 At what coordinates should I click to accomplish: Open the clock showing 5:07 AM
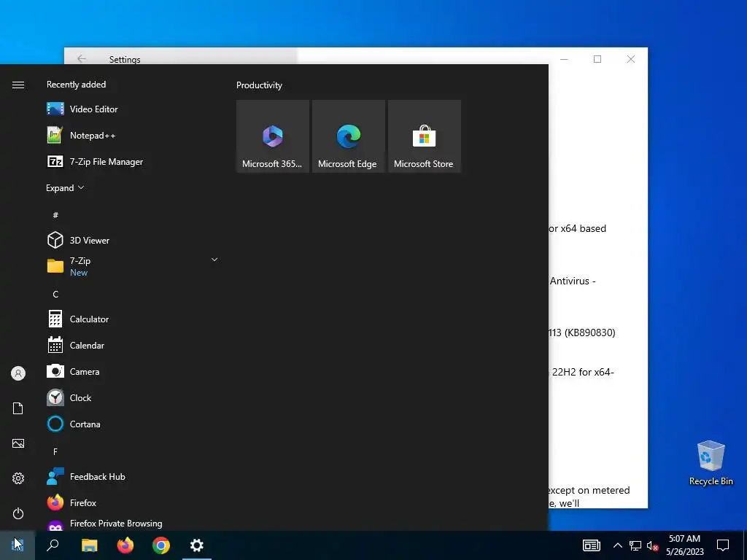[x=684, y=545]
